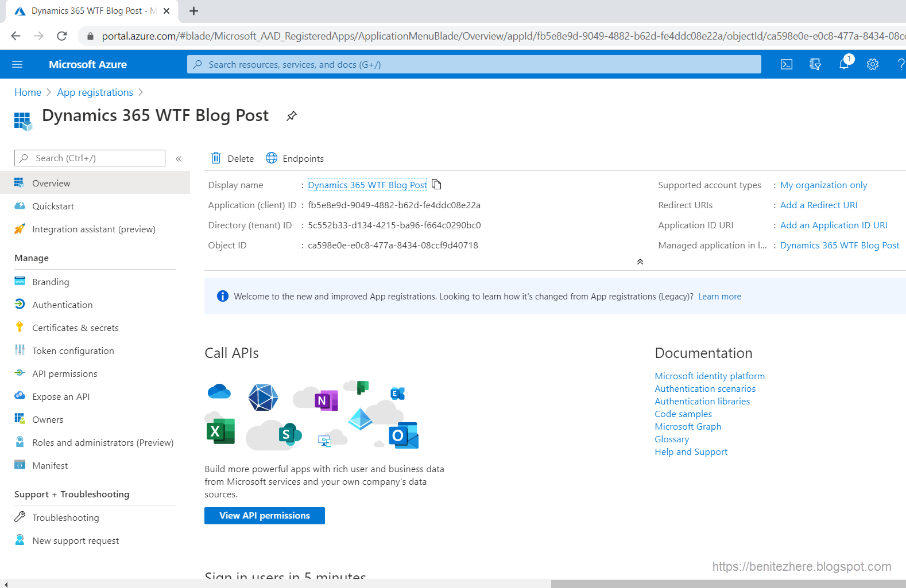Image resolution: width=906 pixels, height=588 pixels.
Task: Open Integration assistant (preview)
Action: (x=94, y=229)
